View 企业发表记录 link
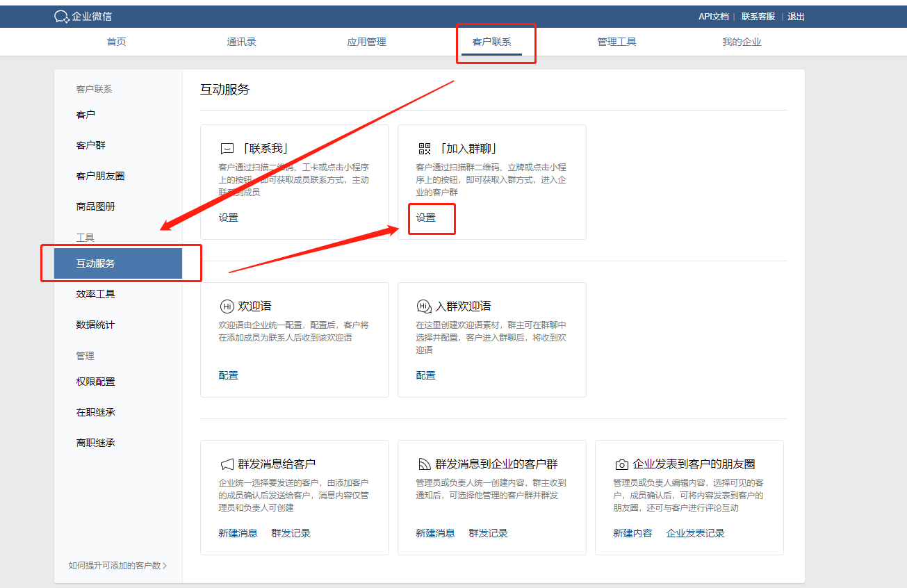 [695, 533]
